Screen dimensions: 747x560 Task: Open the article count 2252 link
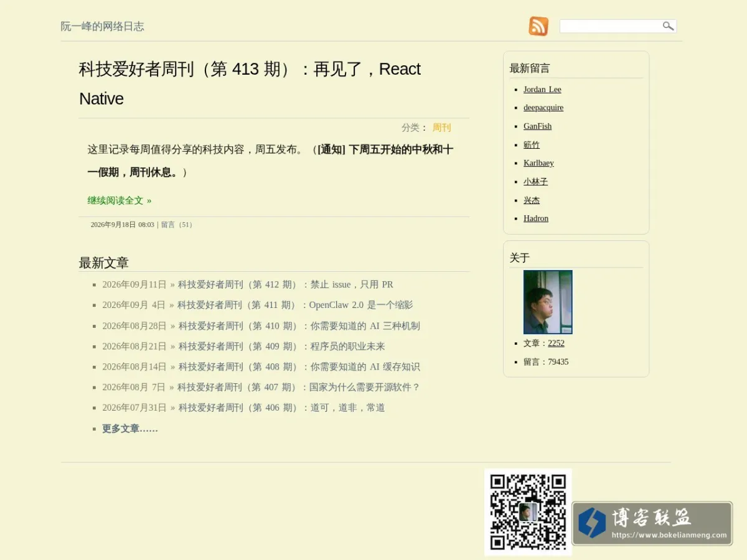[x=556, y=343]
